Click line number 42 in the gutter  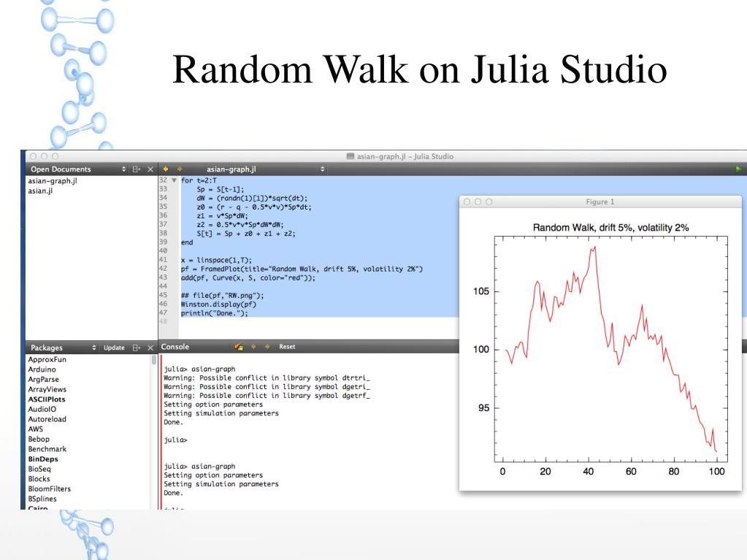point(164,269)
